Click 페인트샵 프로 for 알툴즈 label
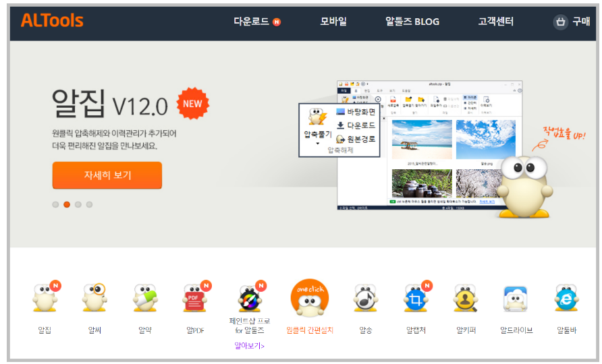 pos(249,326)
